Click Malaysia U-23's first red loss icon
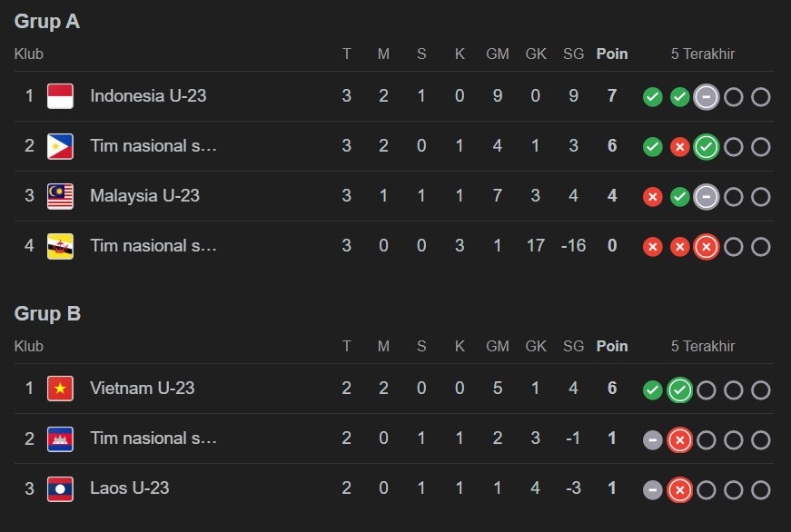Screen dimensions: 791x532 [x=652, y=197]
